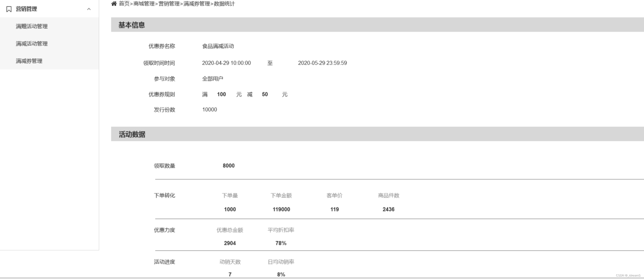The image size is (644, 279).
Task: Go to 营销管理 breadcrumb link
Action: [169, 4]
